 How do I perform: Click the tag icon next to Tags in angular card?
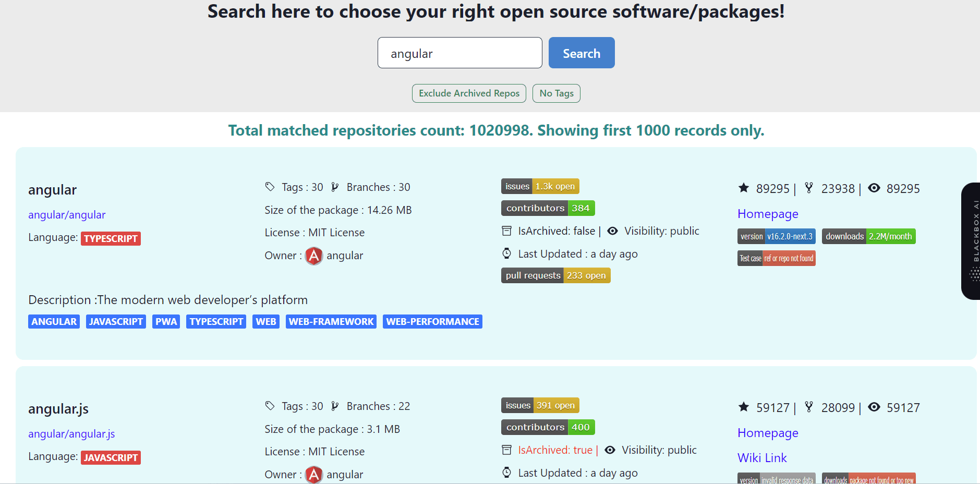point(270,186)
